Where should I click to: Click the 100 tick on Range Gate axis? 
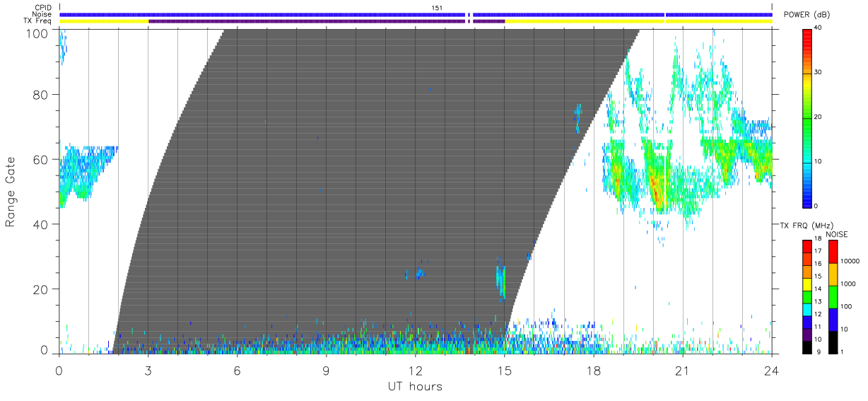(38, 33)
